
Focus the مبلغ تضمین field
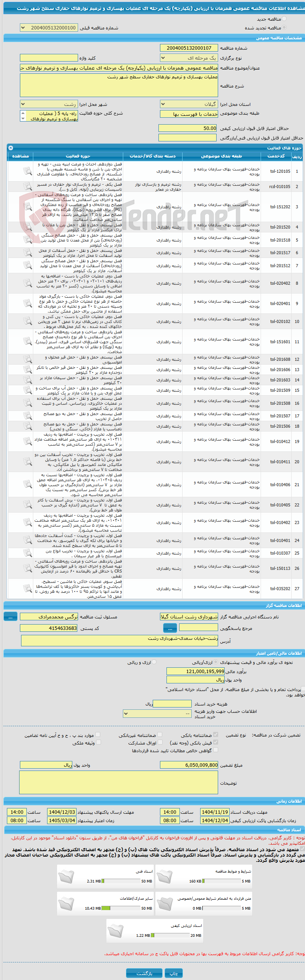pos(189,765)
